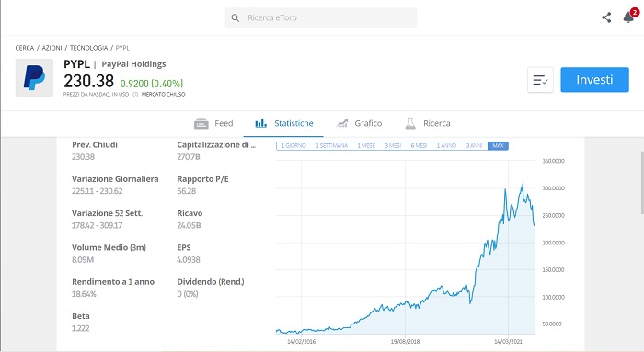Click the Feed tab icon
Image resolution: width=644 pixels, height=352 pixels.
tap(201, 123)
